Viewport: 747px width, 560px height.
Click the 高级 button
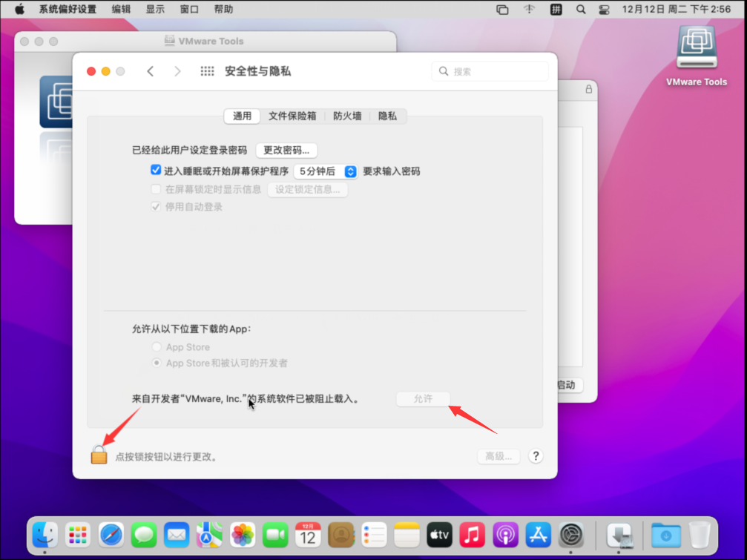tap(498, 457)
